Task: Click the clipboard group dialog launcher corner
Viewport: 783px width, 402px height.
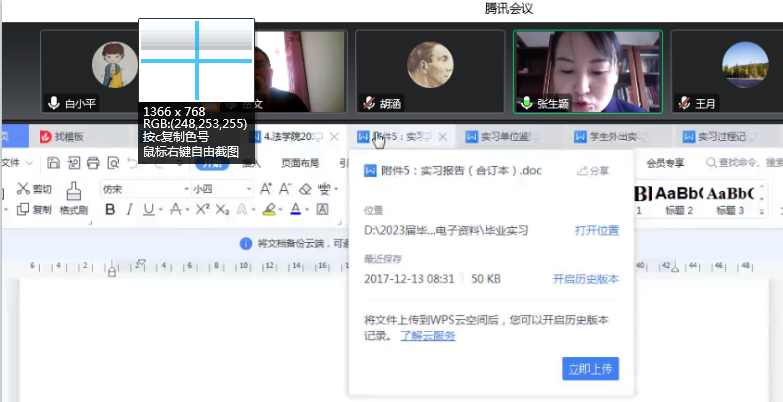Action: (x=90, y=223)
